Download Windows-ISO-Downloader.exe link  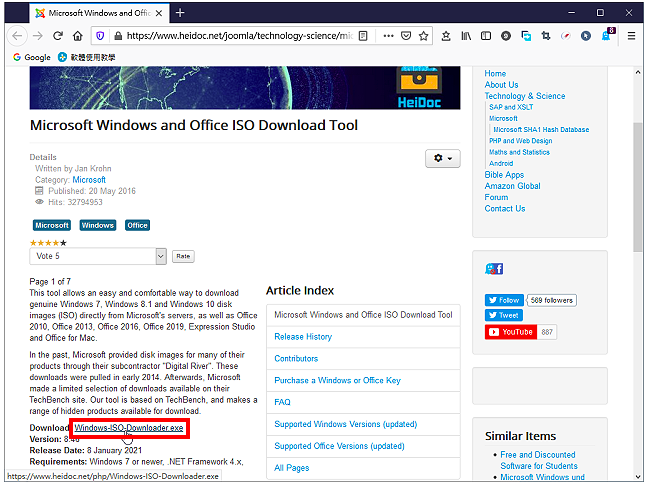129,428
